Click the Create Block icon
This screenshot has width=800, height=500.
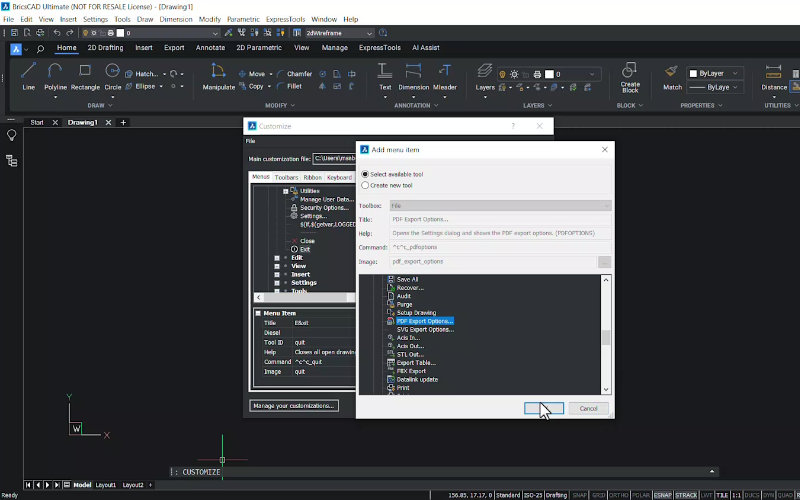(630, 74)
